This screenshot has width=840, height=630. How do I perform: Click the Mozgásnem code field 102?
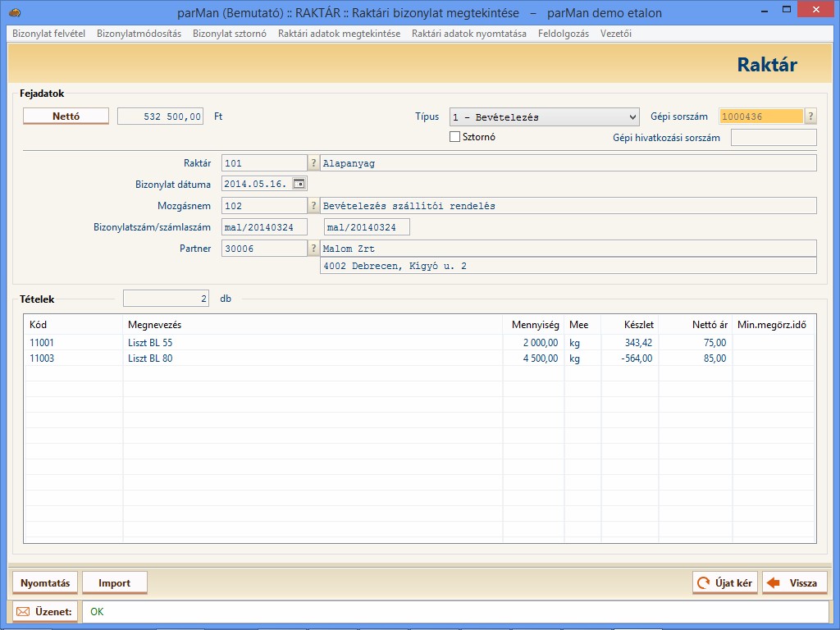click(264, 206)
